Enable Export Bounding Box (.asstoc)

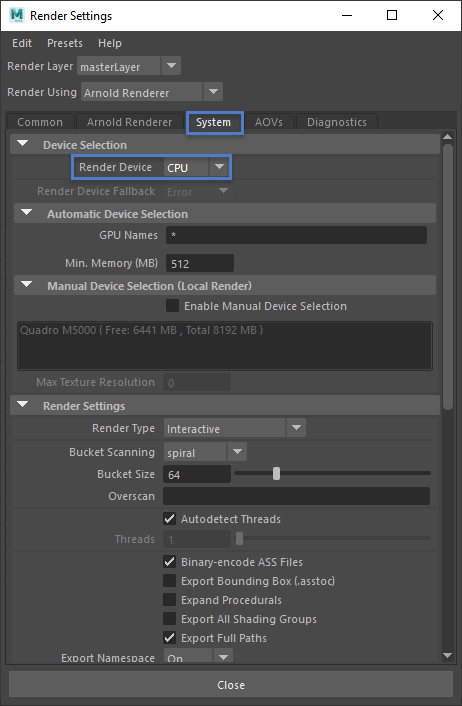tap(169, 581)
